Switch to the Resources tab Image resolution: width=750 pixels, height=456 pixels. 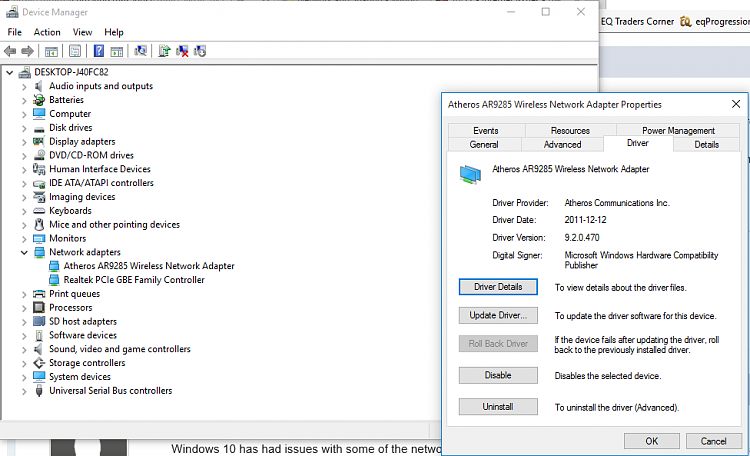(x=570, y=131)
